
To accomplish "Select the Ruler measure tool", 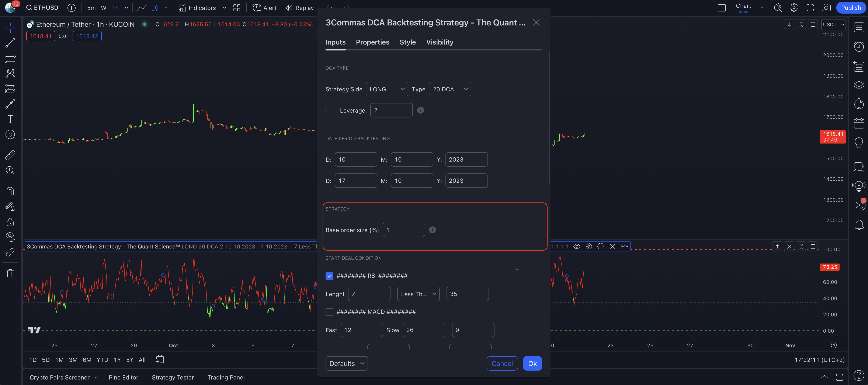I will (10, 155).
